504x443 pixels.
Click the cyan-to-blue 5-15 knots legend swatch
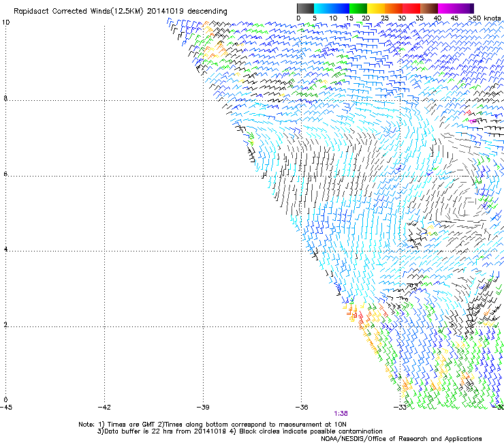point(332,8)
